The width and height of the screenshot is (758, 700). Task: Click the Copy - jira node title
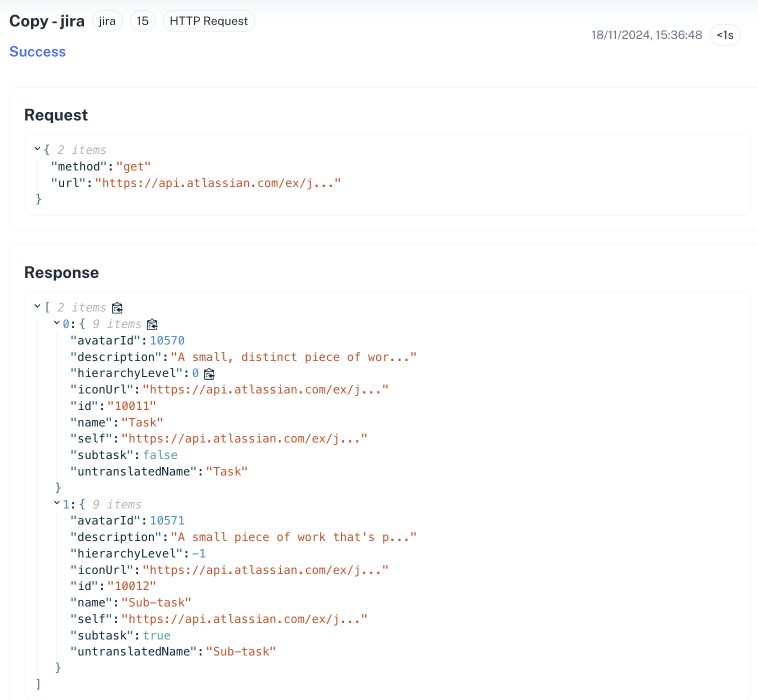pos(46,20)
